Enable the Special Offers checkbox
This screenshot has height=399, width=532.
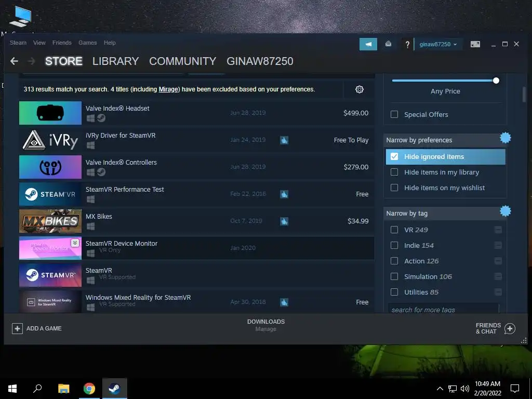(394, 114)
